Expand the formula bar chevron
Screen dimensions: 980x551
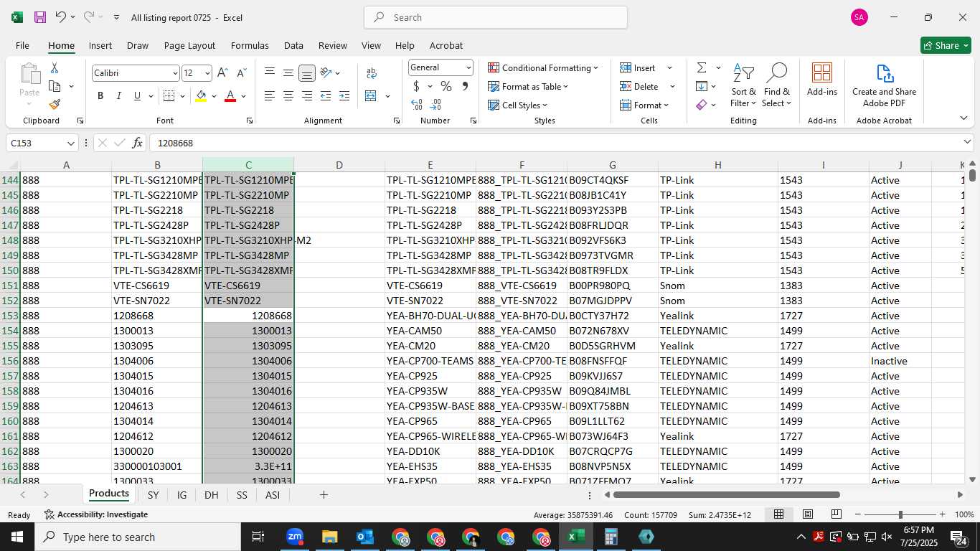(967, 143)
